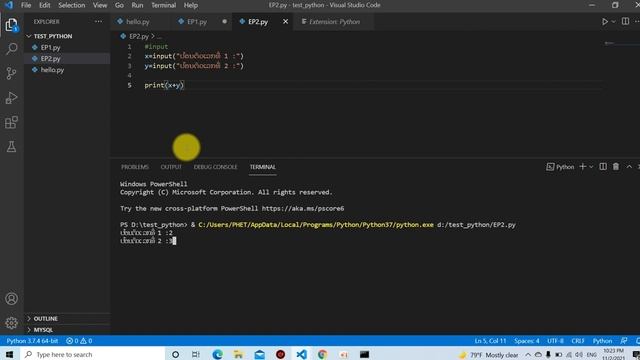Image resolution: width=640 pixels, height=360 pixels.
Task: Open the Go menu
Action: pos(119,5)
